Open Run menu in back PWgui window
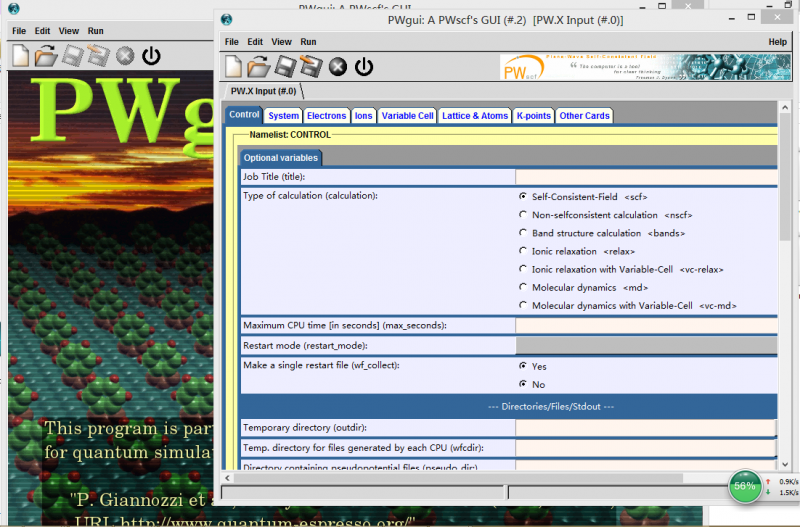 95,31
